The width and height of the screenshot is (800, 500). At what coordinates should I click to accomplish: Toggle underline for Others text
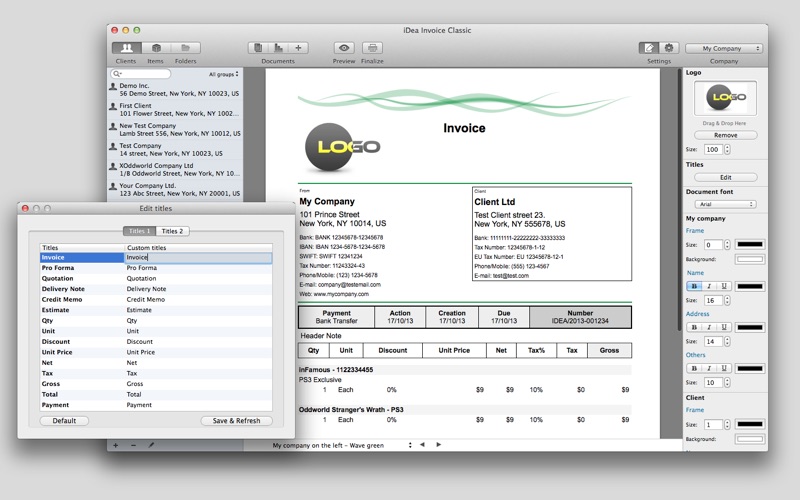tap(723, 368)
